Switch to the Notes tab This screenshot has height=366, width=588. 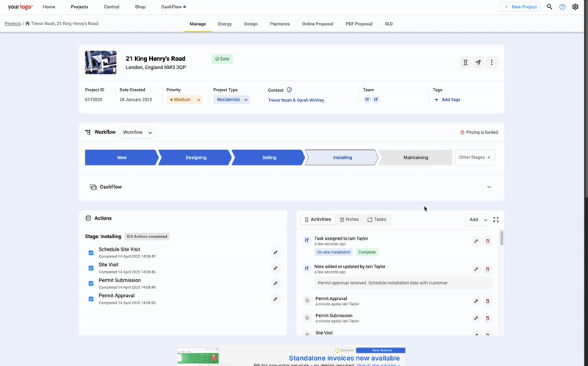pos(349,219)
